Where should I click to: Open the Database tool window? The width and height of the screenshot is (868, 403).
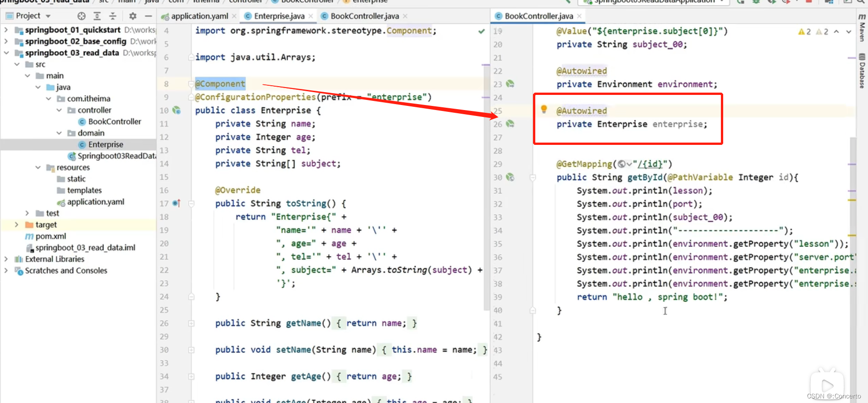[x=862, y=71]
